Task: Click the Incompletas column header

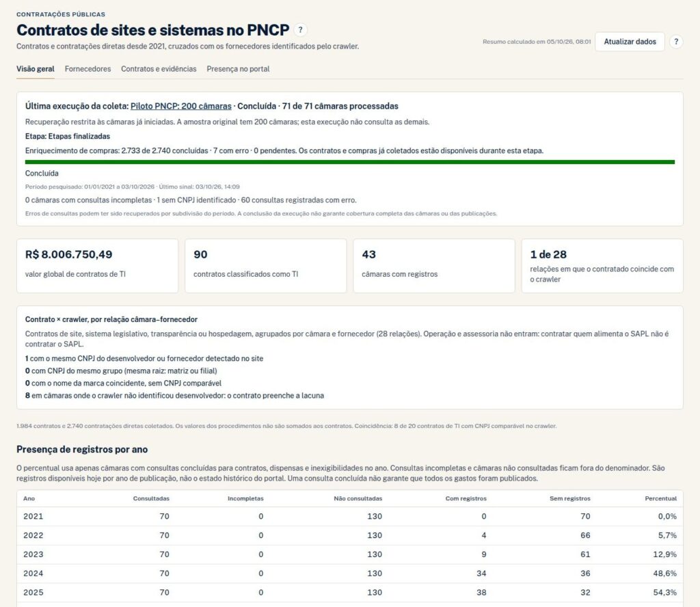Action: point(245,498)
